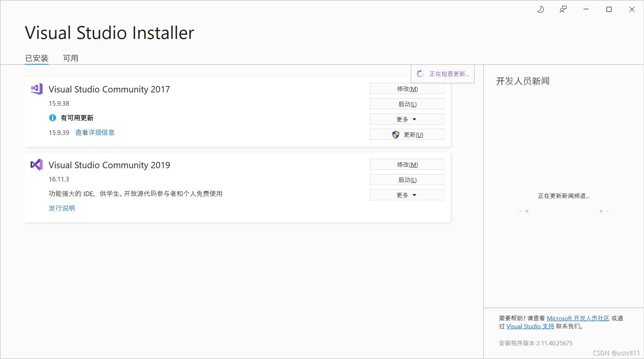Open the Microsoft 开发人员社区 link

pos(578,318)
